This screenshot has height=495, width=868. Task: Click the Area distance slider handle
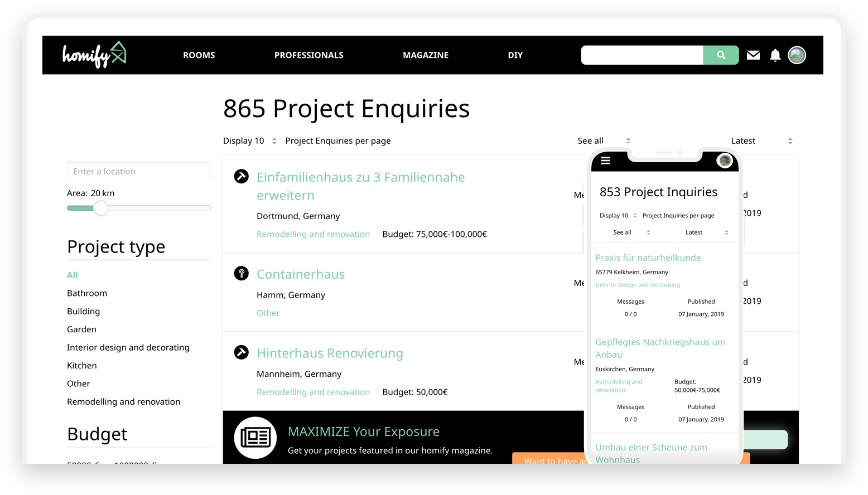coord(100,208)
